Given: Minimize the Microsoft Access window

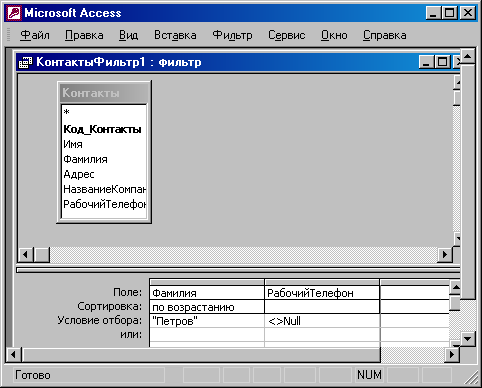Looking at the screenshot, I should tap(434, 13).
